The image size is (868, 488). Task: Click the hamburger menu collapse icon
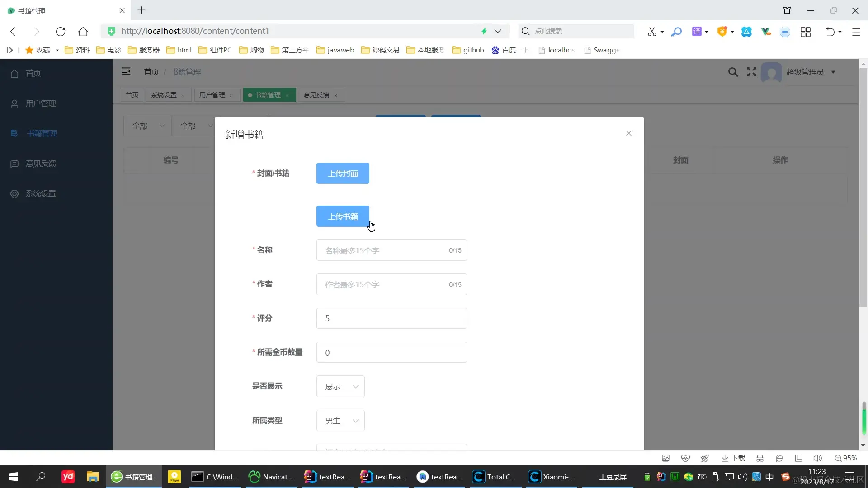(x=126, y=71)
